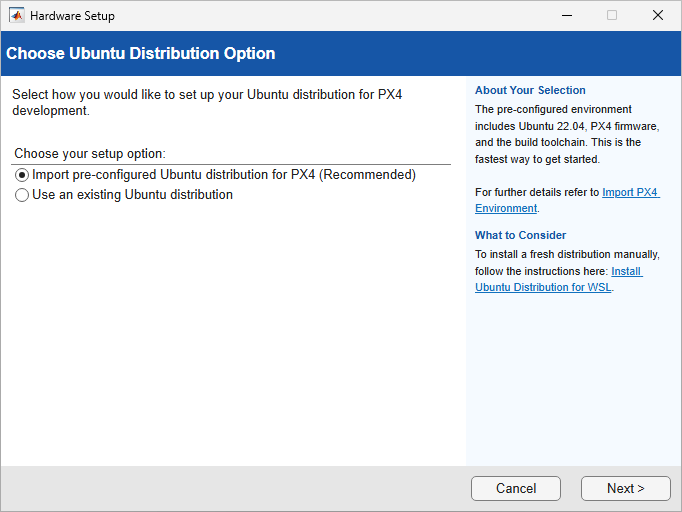This screenshot has width=682, height=512.
Task: Click Choose Ubuntu Distribution Option header
Action: coord(140,54)
